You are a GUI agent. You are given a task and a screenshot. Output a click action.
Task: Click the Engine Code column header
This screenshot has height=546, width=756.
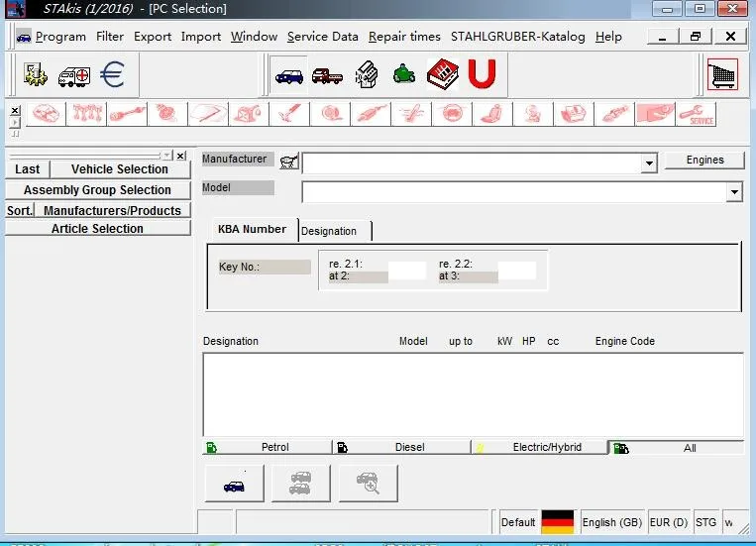point(625,341)
